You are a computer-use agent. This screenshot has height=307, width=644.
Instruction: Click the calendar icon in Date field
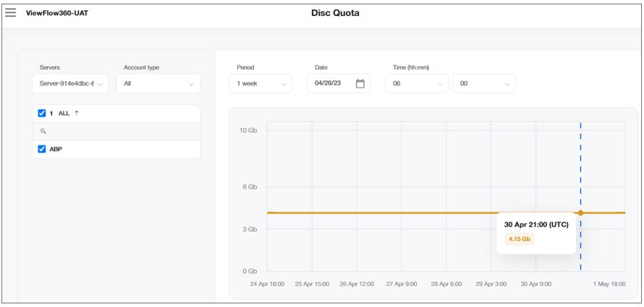coord(360,84)
